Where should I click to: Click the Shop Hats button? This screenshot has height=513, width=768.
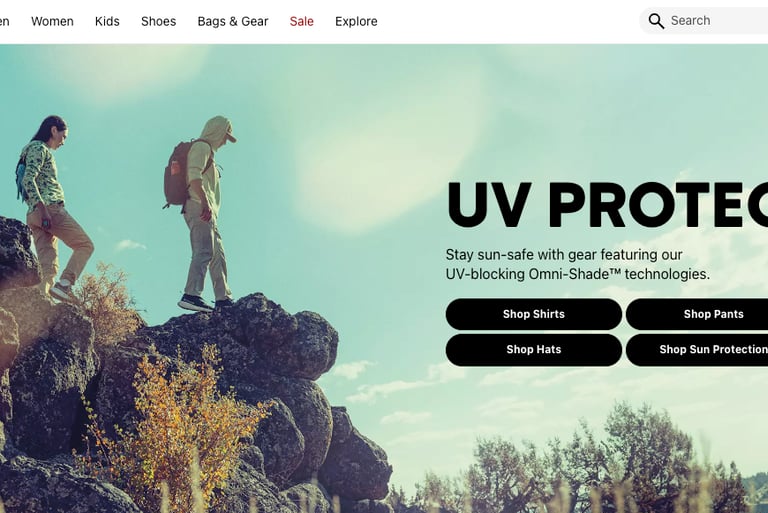(534, 350)
